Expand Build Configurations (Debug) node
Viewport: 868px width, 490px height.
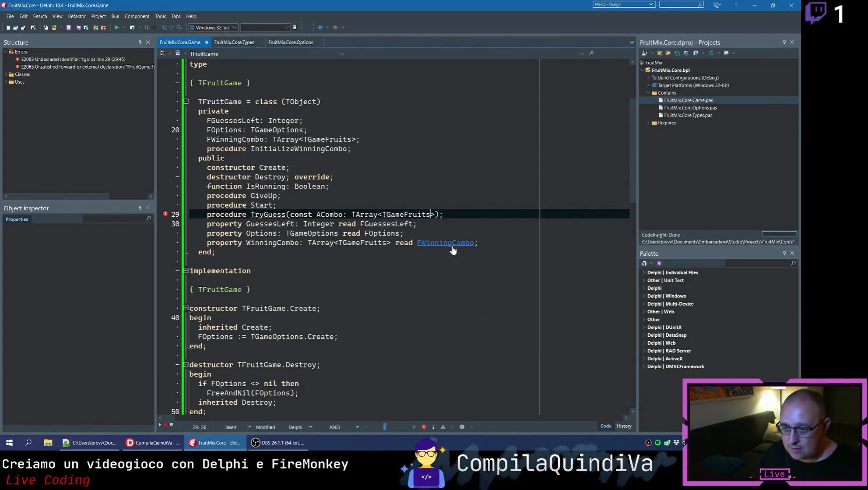[x=648, y=78]
